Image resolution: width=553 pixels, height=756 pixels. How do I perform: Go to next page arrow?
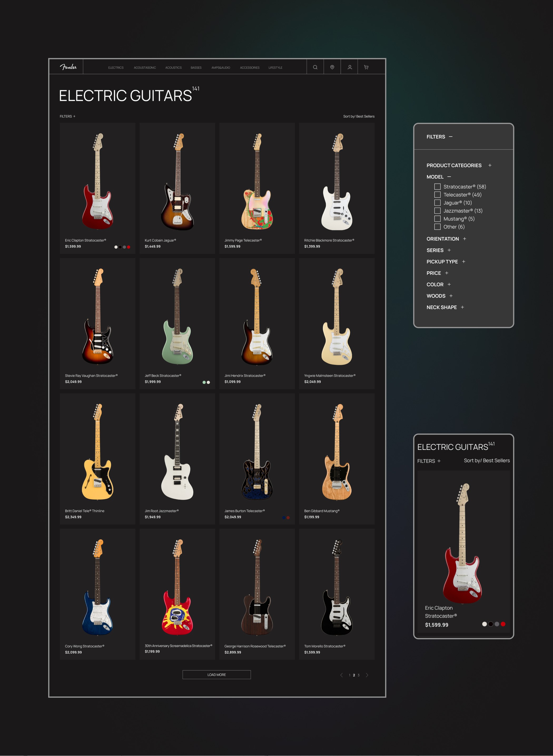pos(367,675)
